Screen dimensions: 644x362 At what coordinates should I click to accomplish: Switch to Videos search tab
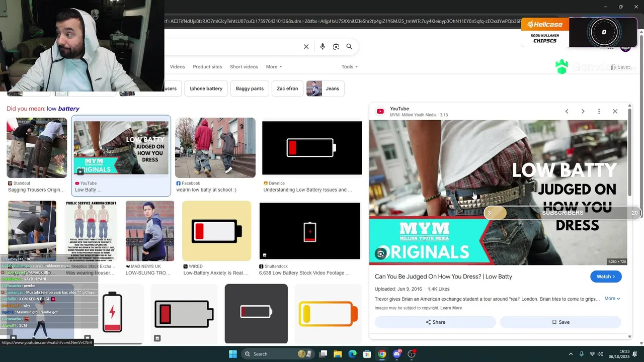[177, 67]
